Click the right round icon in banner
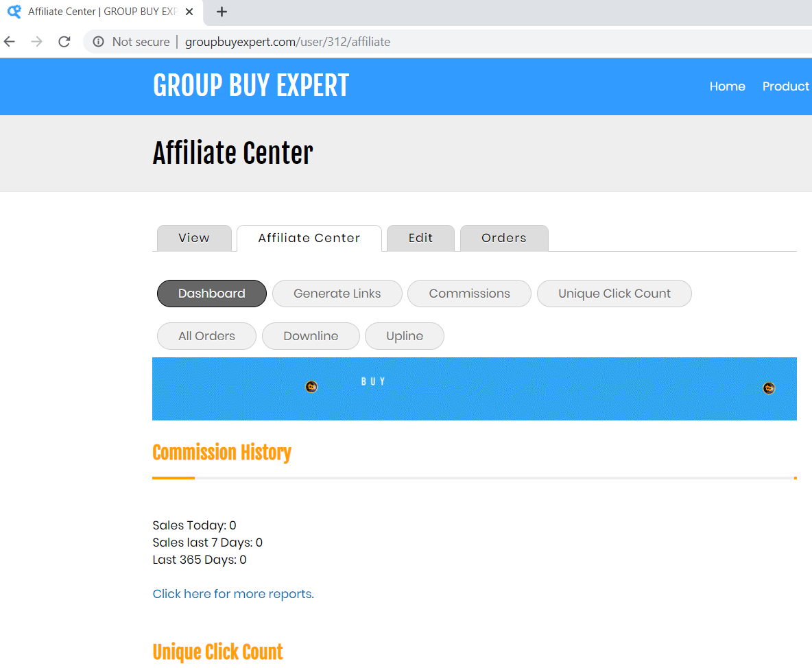The height and width of the screenshot is (668, 812). 769,388
